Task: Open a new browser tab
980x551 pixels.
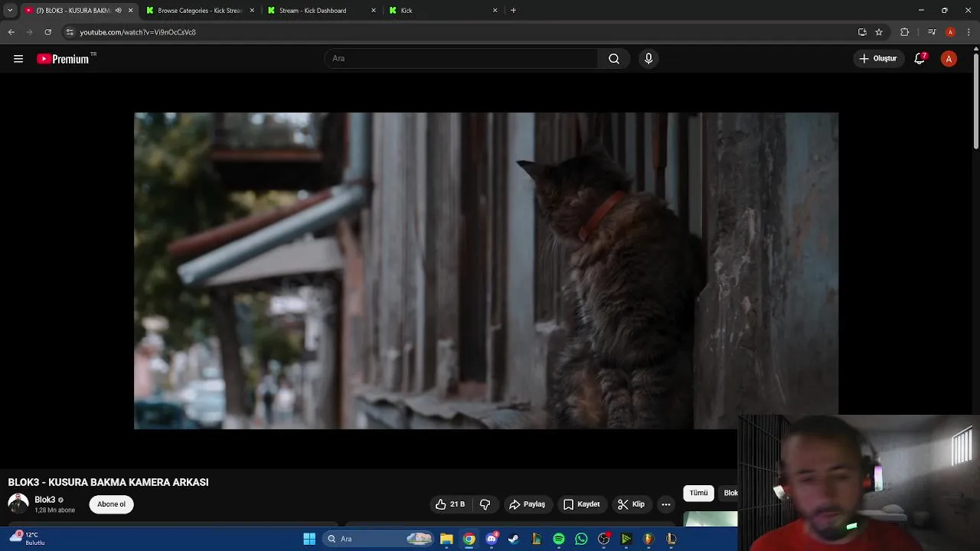Action: [x=513, y=11]
